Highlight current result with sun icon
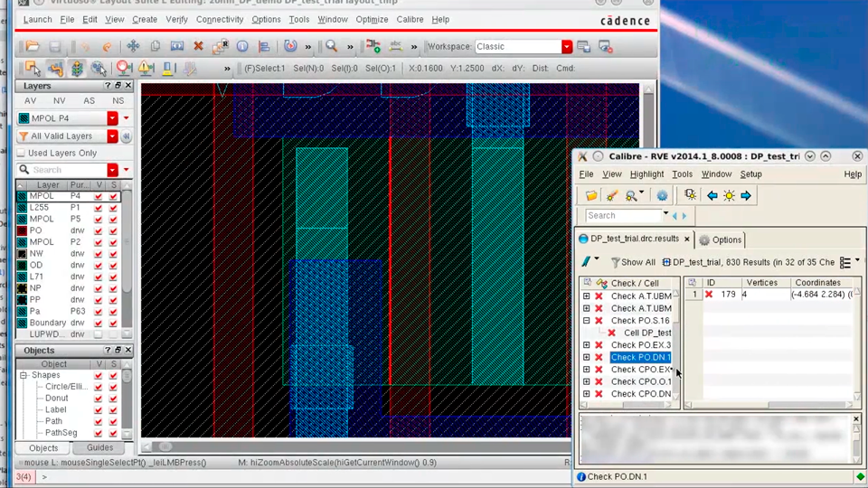Screen dimensions: 868x488 [729, 195]
